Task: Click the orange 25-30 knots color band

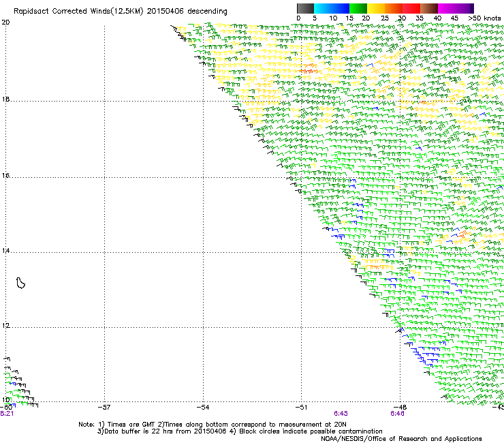Action: coord(394,8)
